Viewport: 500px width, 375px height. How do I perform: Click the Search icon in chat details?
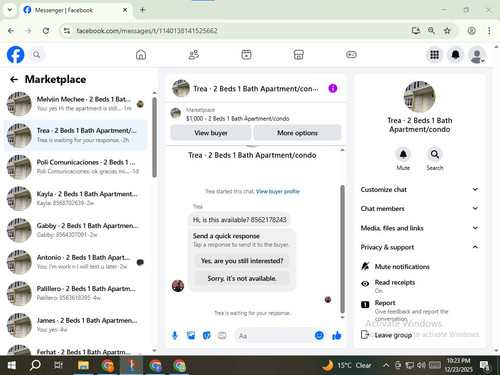tap(435, 154)
